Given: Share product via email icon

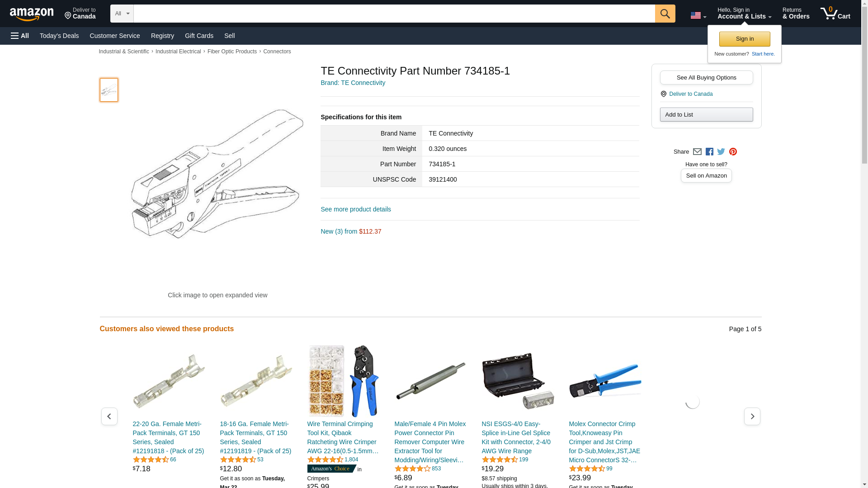Looking at the screenshot, I should click(x=697, y=152).
